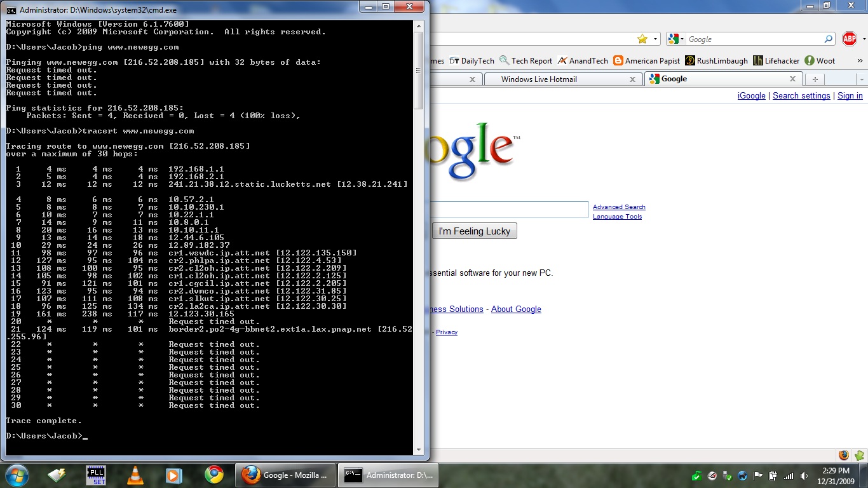This screenshot has width=868, height=488.
Task: Click the Sign in link
Action: [x=850, y=96]
